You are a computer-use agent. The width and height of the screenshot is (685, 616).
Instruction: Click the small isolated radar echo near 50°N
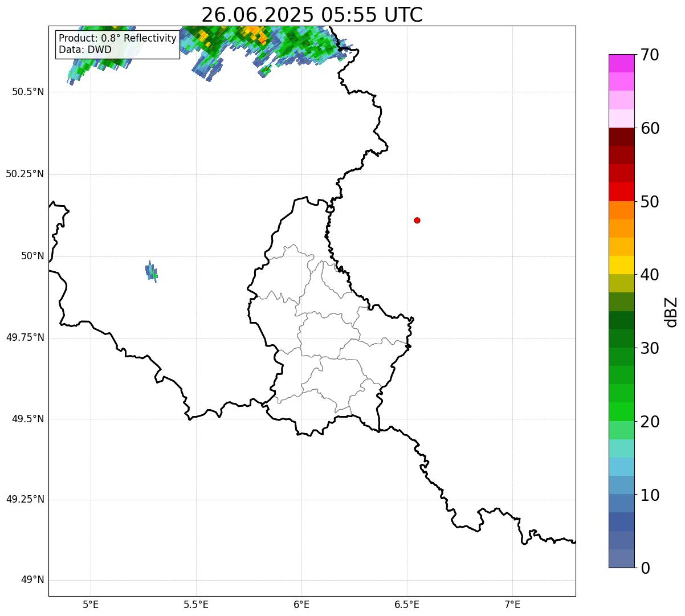151,271
